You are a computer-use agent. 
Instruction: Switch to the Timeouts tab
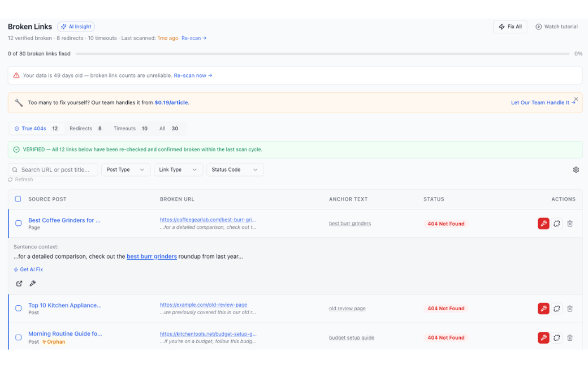(x=131, y=129)
